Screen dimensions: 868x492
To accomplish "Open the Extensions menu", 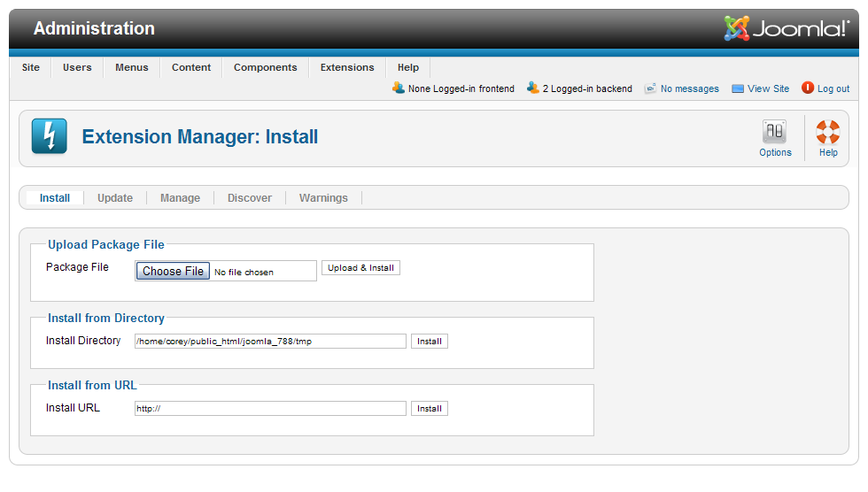I will pos(347,67).
